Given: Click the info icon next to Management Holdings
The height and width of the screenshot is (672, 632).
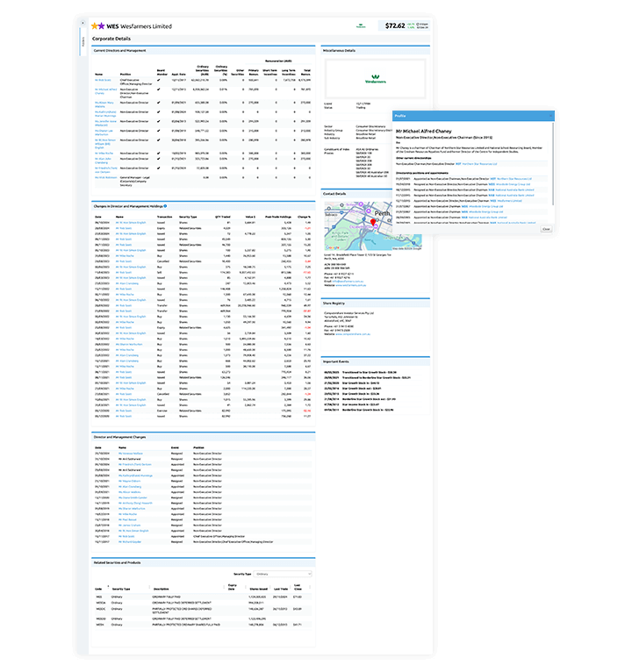Looking at the screenshot, I should (x=167, y=206).
